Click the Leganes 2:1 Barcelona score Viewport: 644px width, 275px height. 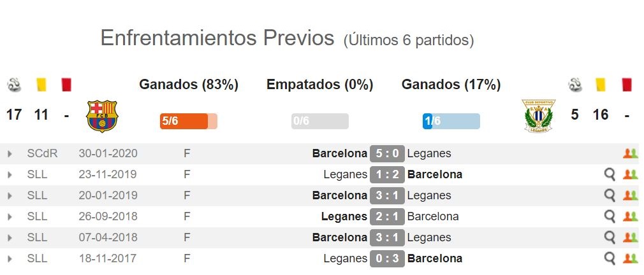click(387, 216)
